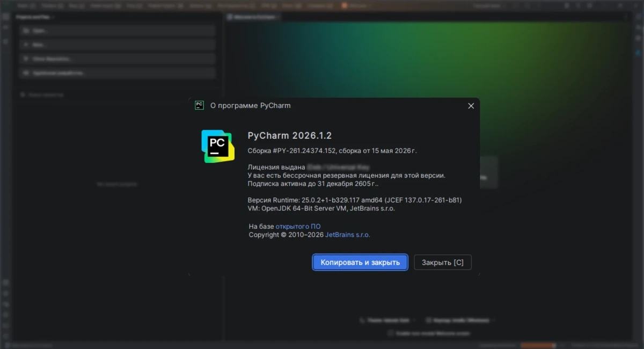Screen dimensions: 644x349
Task: Click the Open… button in the Welcome window
Action: 117,31
